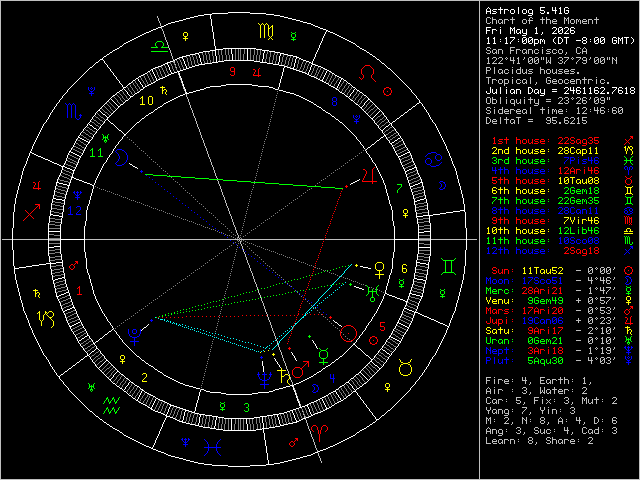Select the yellow Capricorn sign on the outer ring
640x480 pixels.
coord(46,319)
